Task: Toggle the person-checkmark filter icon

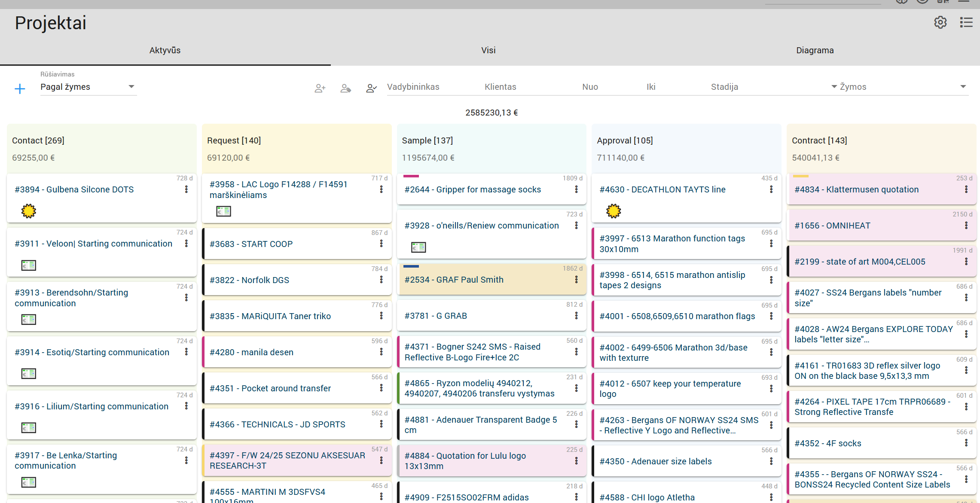Action: [371, 88]
